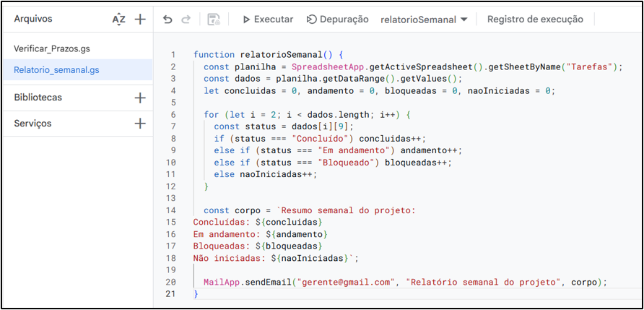Screen dimensions: 644x310
Task: Select the Relatorio_semanal.gs file
Action: tap(78, 70)
